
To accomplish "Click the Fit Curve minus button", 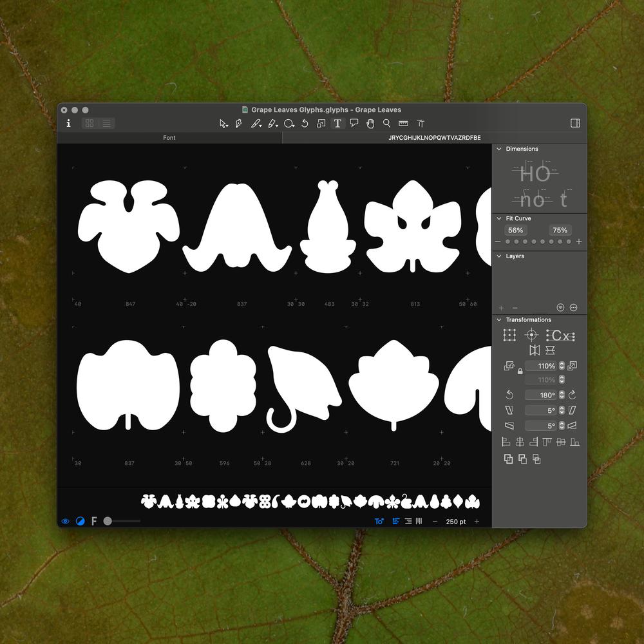I will pos(498,242).
